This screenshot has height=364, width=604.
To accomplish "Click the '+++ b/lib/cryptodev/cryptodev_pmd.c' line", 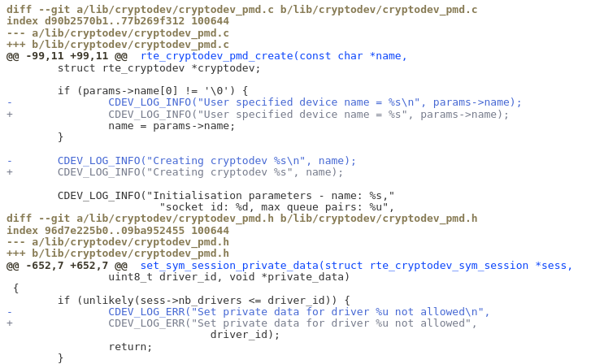I will coord(117,44).
